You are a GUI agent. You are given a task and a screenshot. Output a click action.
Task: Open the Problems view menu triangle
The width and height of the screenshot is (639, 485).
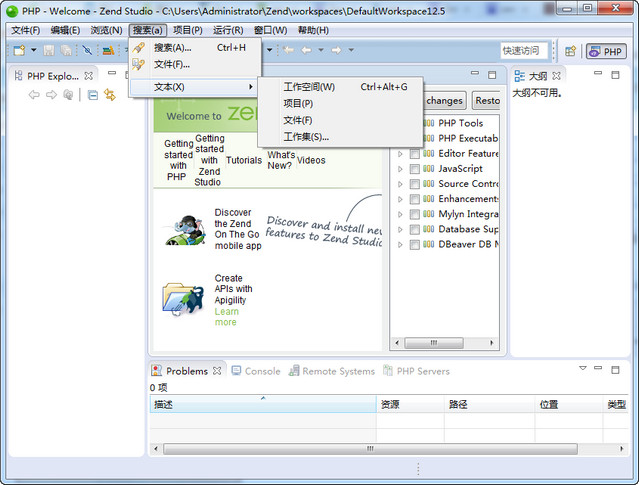(x=583, y=368)
